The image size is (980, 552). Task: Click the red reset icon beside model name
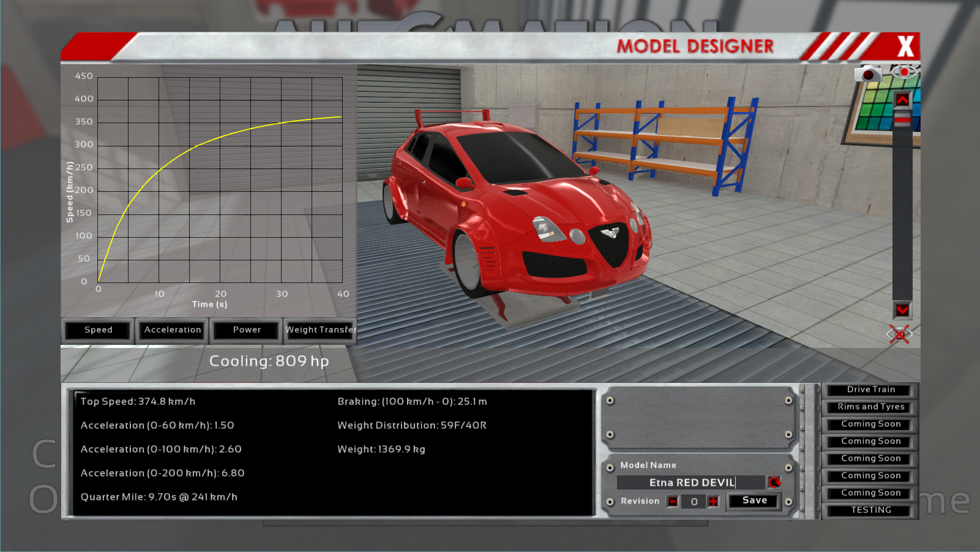[774, 483]
